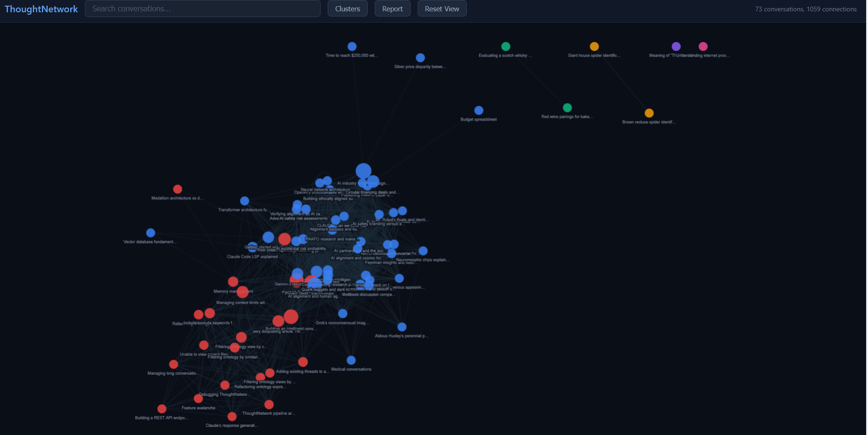Select the red 'Include/exclude keywords' node
This screenshot has height=435, width=868.
coord(210,313)
